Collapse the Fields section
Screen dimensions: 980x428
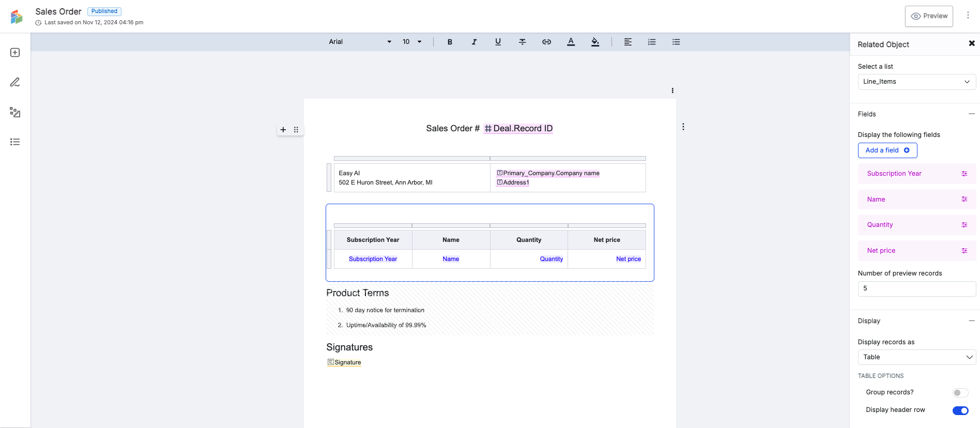click(971, 114)
